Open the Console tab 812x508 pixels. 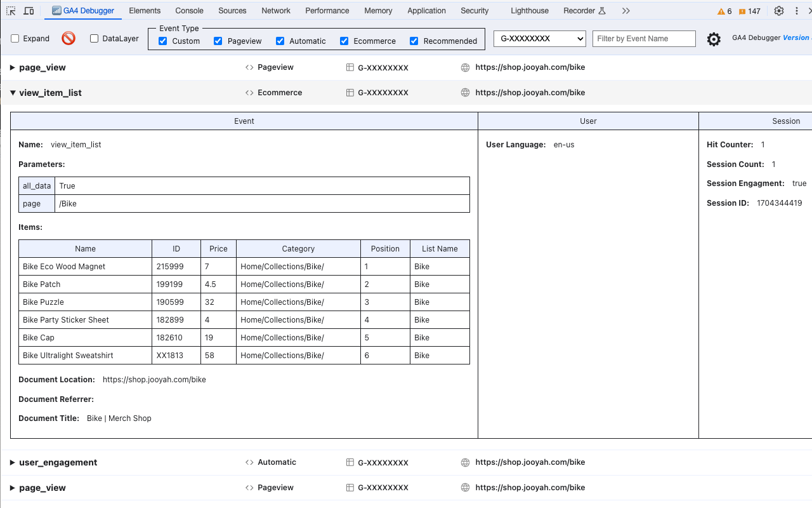tap(189, 11)
